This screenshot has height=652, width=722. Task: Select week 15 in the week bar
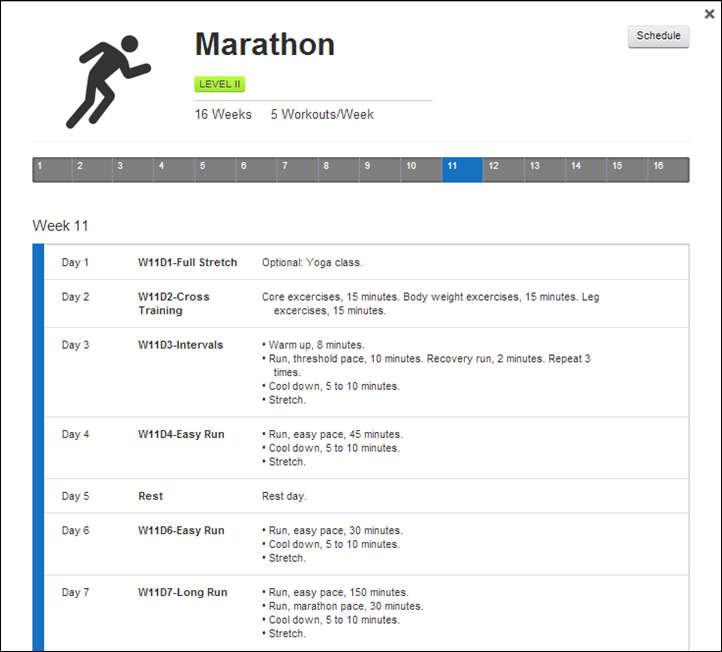point(627,170)
